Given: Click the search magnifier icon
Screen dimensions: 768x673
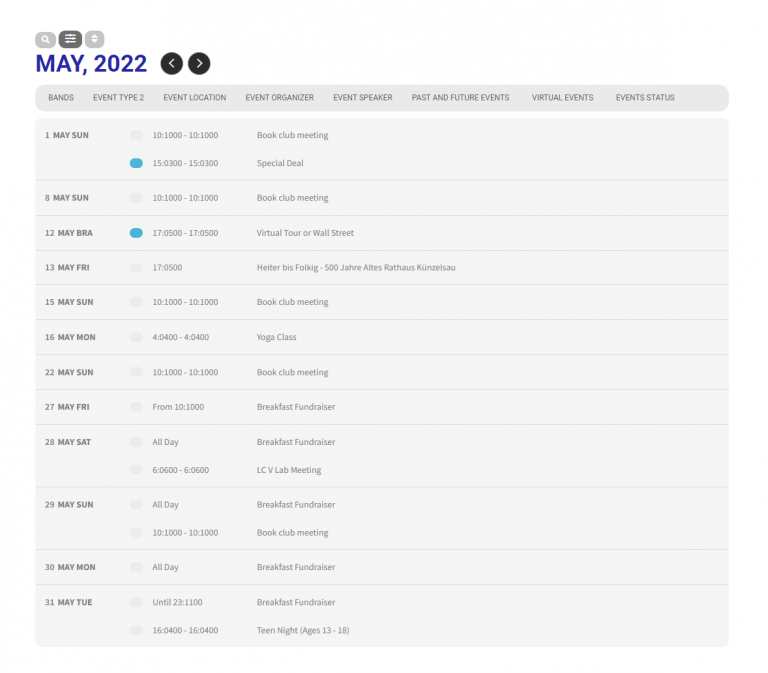Looking at the screenshot, I should tap(45, 40).
